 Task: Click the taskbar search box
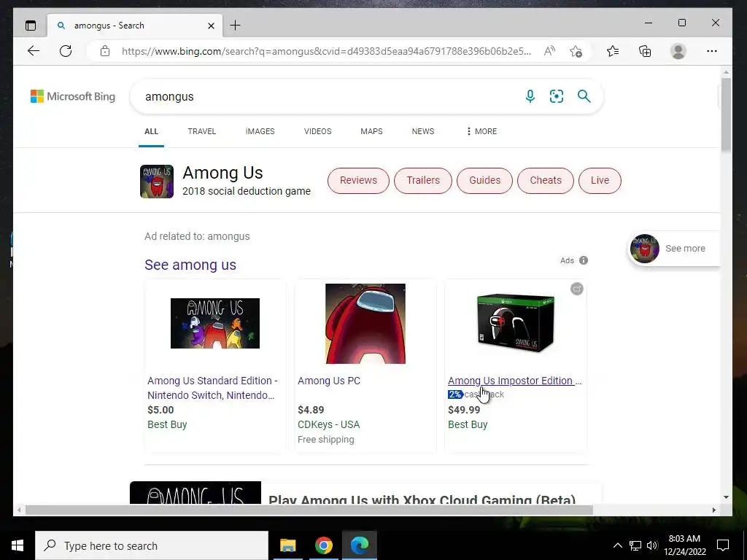click(152, 545)
